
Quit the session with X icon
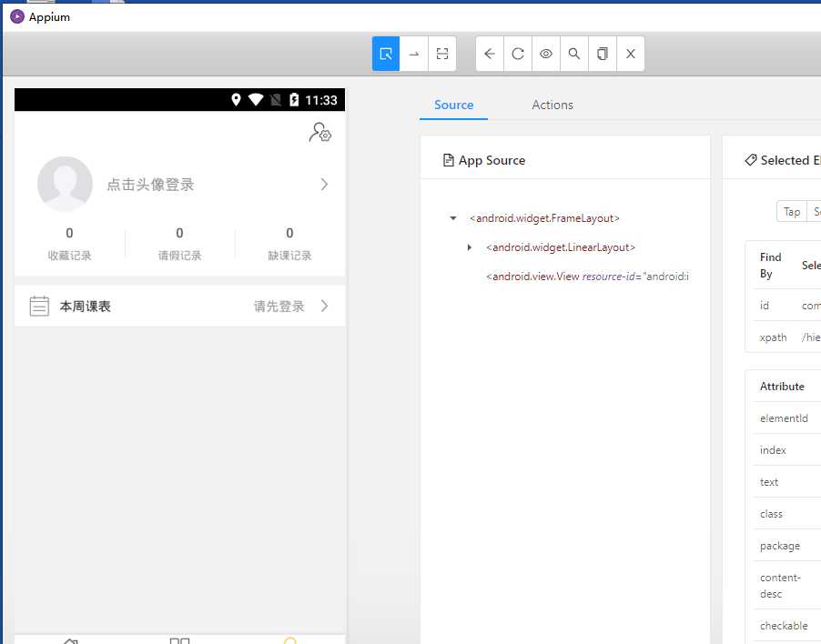(631, 54)
